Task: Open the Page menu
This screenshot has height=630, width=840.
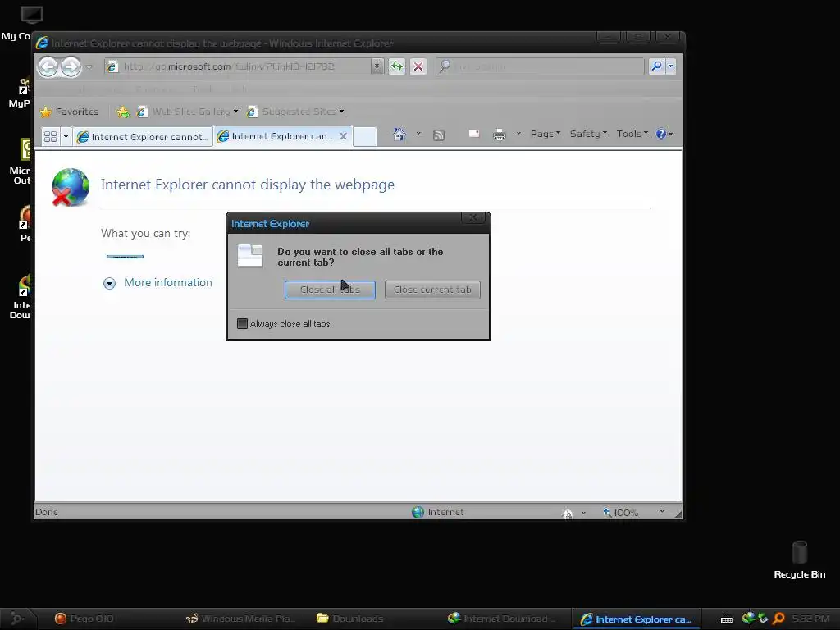Action: pos(546,134)
